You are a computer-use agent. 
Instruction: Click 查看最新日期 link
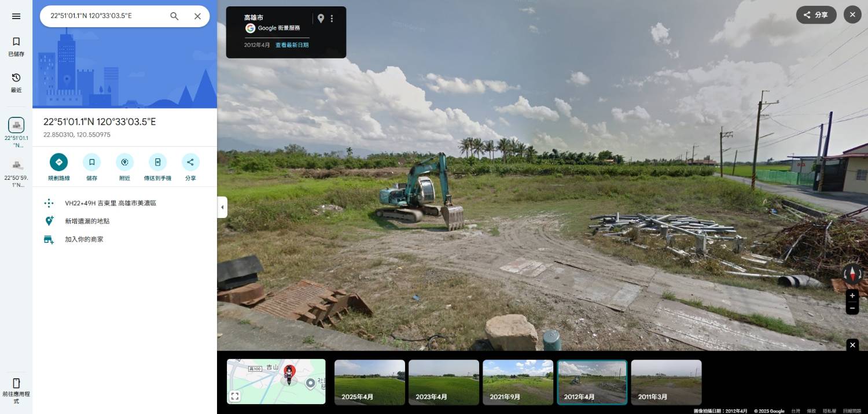292,45
